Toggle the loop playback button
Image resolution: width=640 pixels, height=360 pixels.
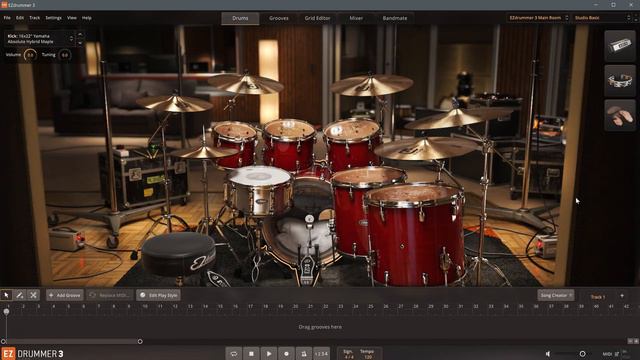[234, 353]
